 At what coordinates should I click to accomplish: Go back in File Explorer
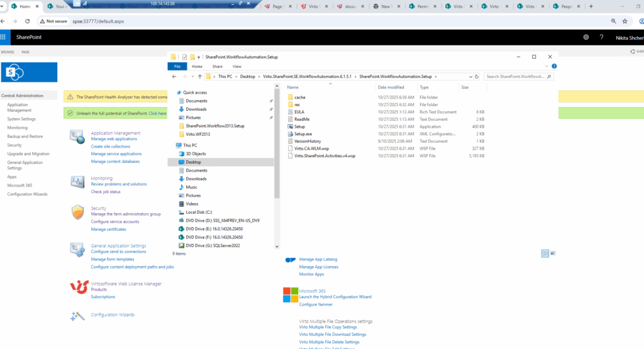click(x=174, y=76)
